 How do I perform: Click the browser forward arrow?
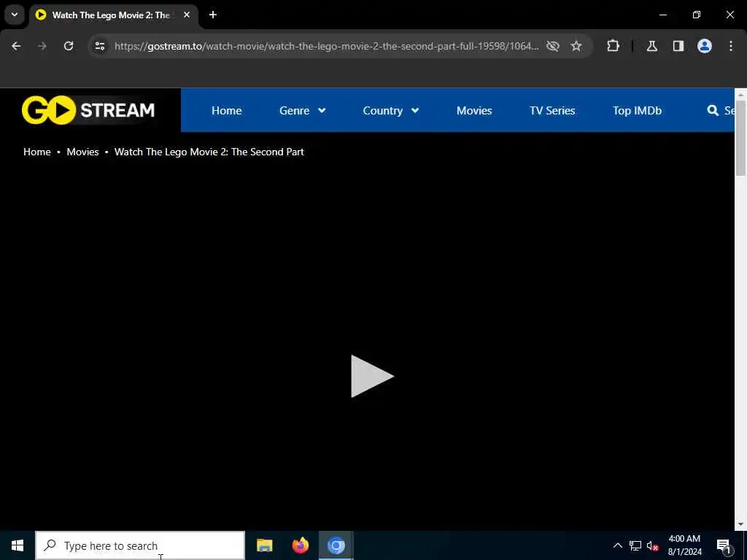click(x=42, y=46)
